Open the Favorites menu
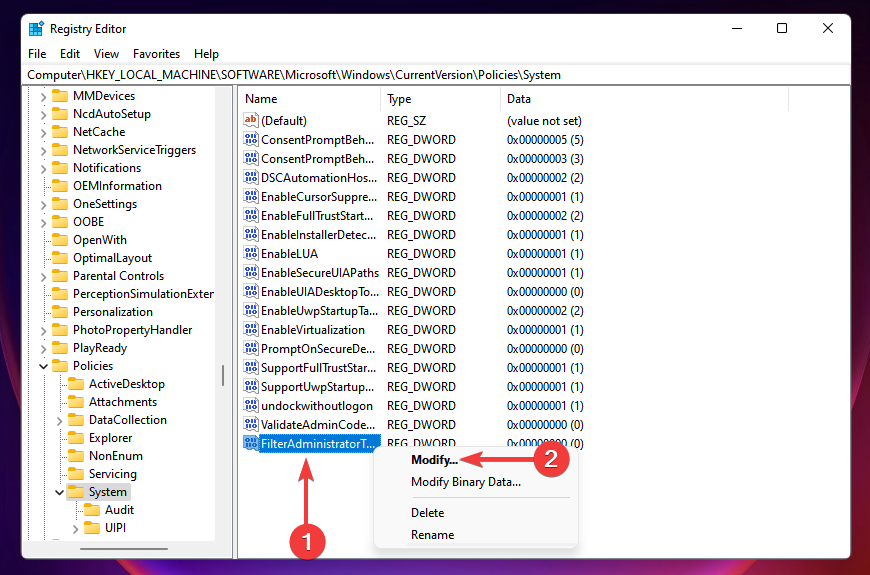 (x=156, y=54)
